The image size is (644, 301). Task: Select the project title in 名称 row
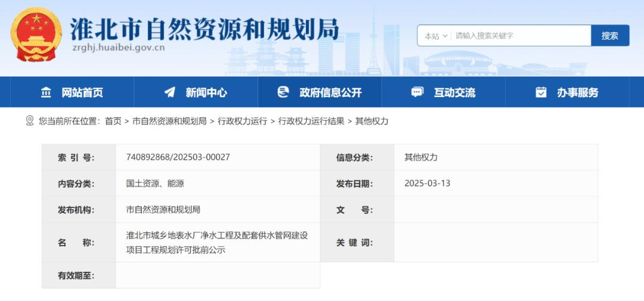(217, 242)
